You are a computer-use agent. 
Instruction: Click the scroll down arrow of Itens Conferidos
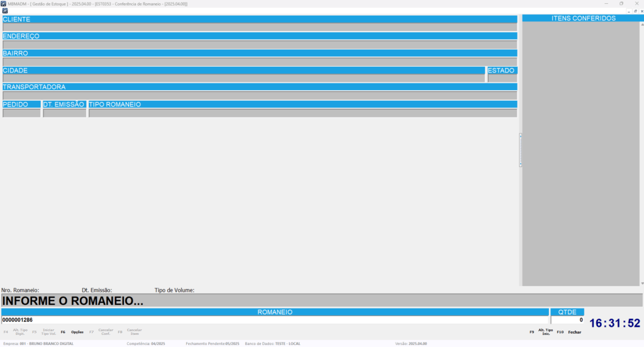coord(642,283)
